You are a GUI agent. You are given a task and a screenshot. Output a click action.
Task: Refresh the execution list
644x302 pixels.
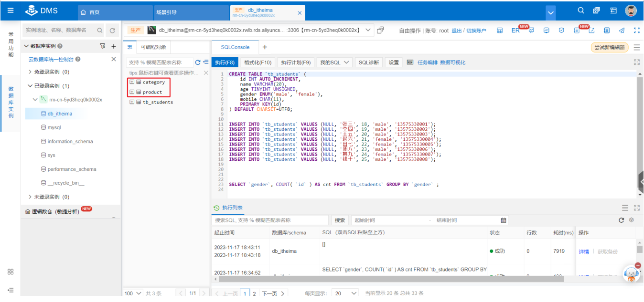click(x=622, y=220)
